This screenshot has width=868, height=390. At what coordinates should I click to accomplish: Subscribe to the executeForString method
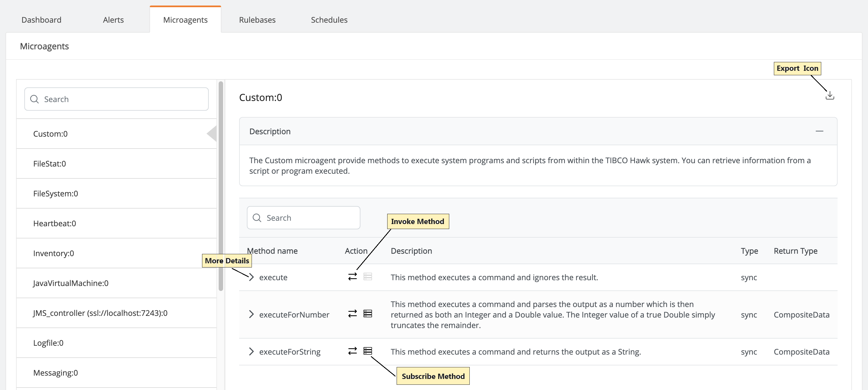(368, 351)
